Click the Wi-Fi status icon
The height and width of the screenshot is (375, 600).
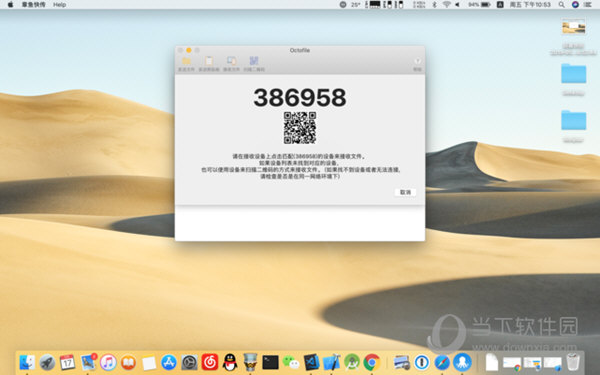click(446, 5)
